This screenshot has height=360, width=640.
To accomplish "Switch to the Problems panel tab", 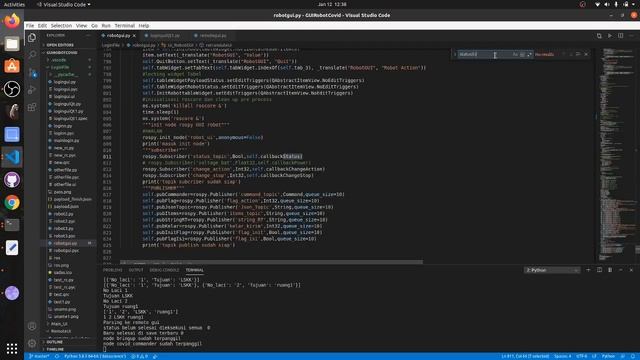I will click(x=113, y=270).
